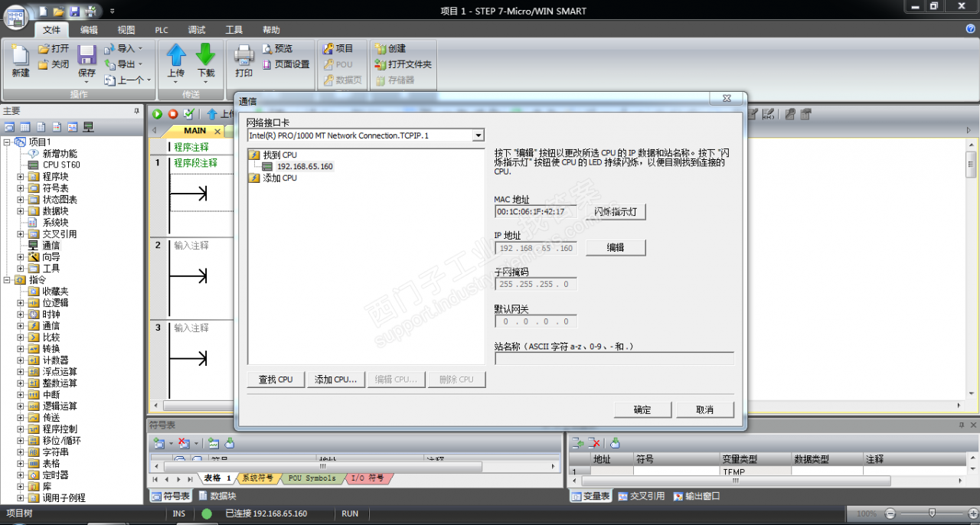Select the 添加 CPU tree entry

click(x=279, y=178)
